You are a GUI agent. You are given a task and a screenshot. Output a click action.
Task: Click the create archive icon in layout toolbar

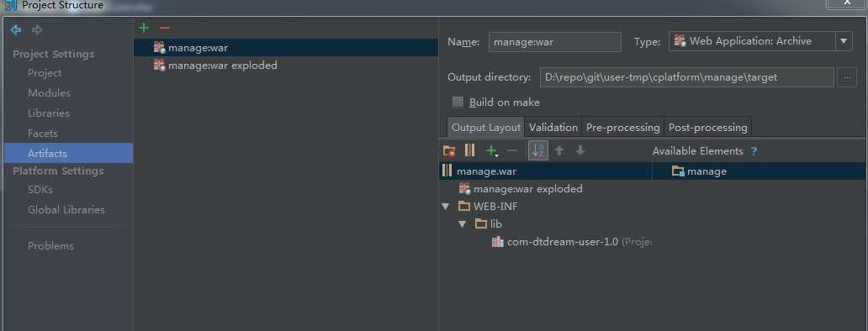pyautogui.click(x=469, y=150)
